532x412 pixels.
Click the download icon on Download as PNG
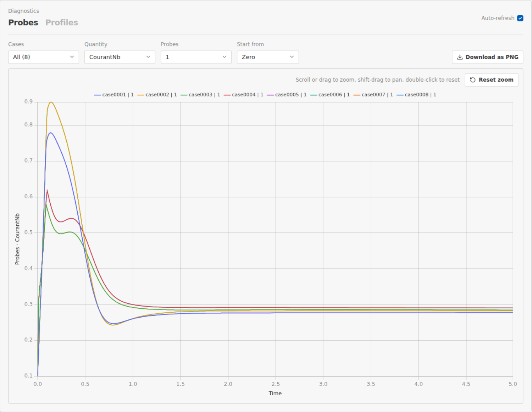tap(460, 57)
